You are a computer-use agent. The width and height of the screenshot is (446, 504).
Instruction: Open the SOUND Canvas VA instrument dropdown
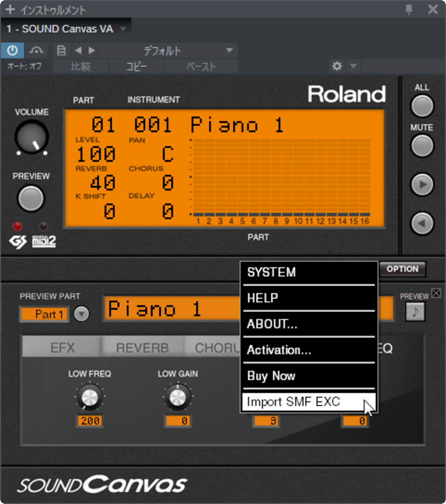(x=66, y=29)
